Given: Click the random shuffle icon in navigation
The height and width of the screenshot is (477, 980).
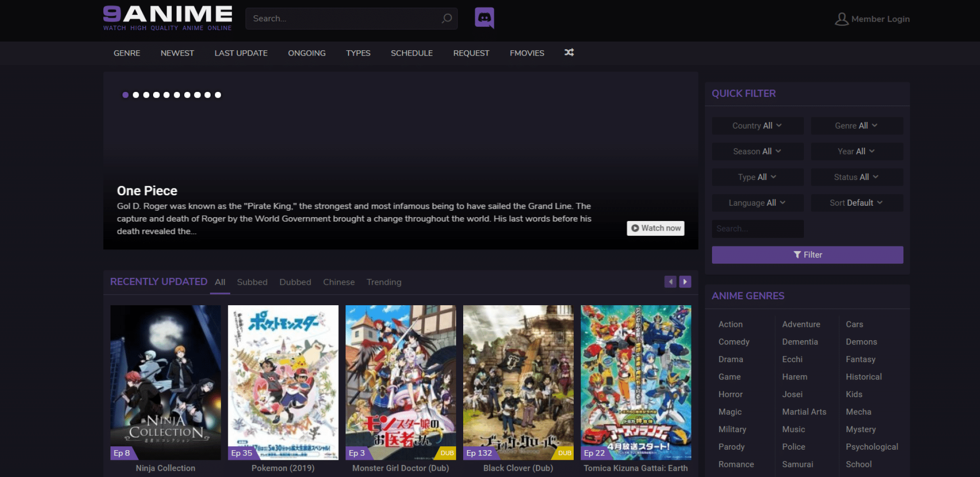Looking at the screenshot, I should tap(569, 53).
